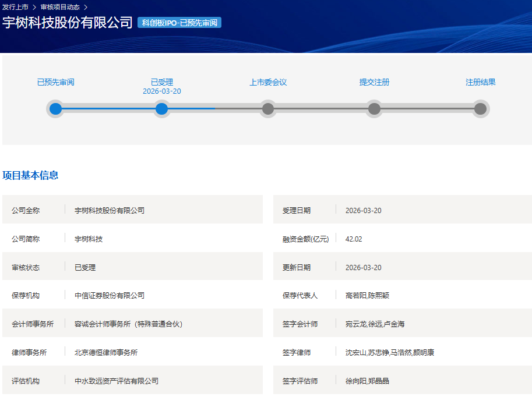The image size is (532, 397).
Task: Click the 2026-03-20 date under 已受理
Action: [x=162, y=91]
